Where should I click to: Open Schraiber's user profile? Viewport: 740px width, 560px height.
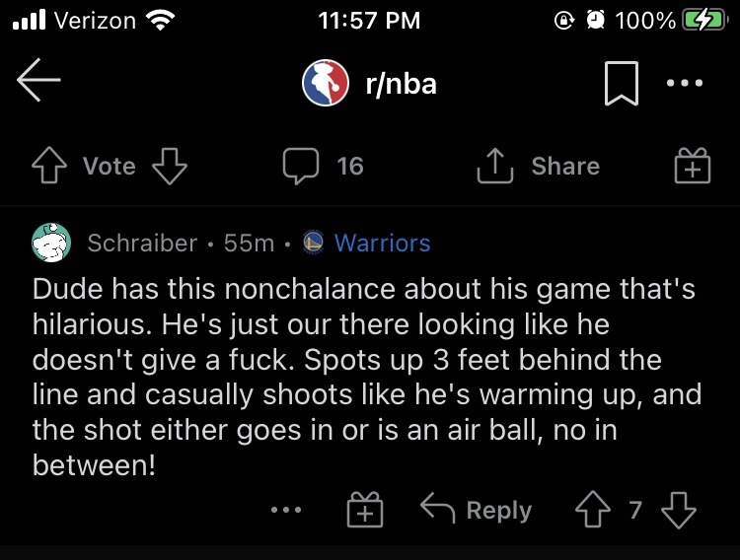[142, 243]
